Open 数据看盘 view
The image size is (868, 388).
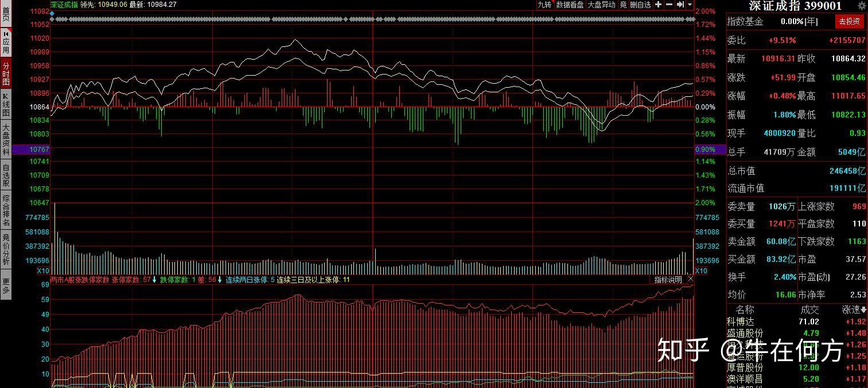(570, 5)
